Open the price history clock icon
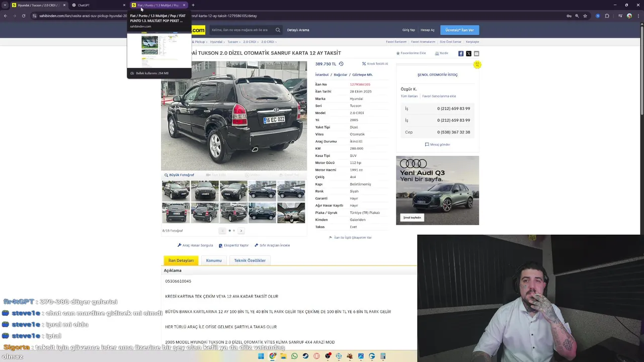This screenshot has height=362, width=644. [x=341, y=64]
